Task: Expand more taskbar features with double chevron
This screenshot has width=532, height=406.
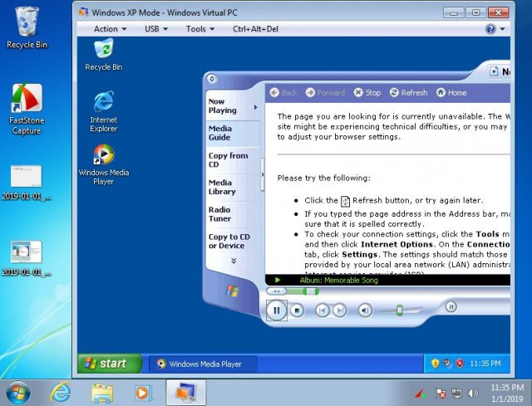Action: [x=234, y=261]
